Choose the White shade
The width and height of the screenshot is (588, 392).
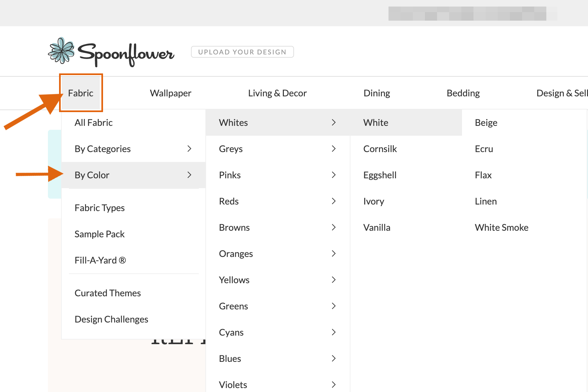[406, 123]
